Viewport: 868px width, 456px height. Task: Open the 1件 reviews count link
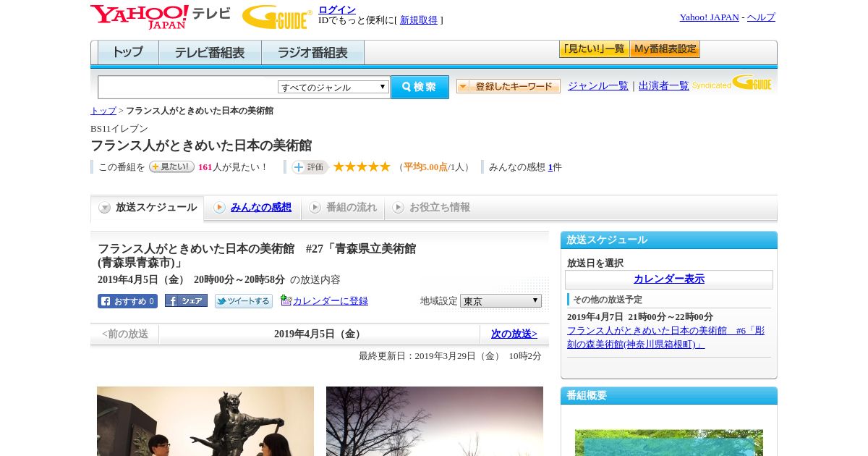click(550, 167)
